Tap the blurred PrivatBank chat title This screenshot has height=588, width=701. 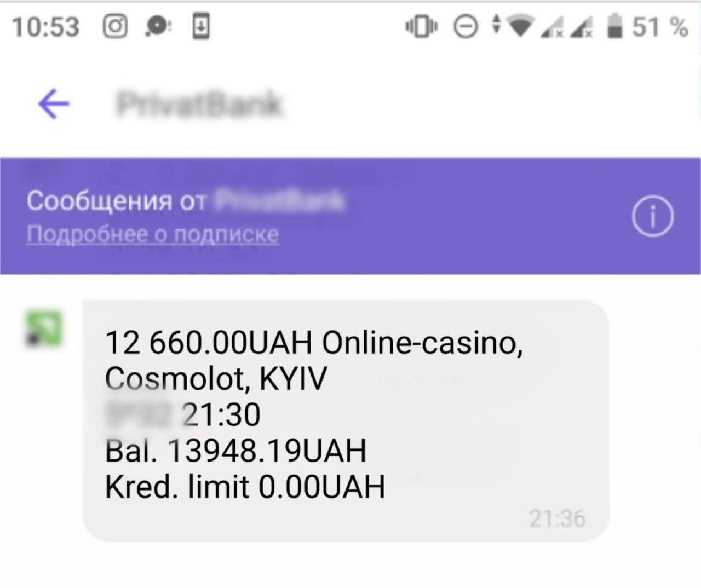click(200, 103)
